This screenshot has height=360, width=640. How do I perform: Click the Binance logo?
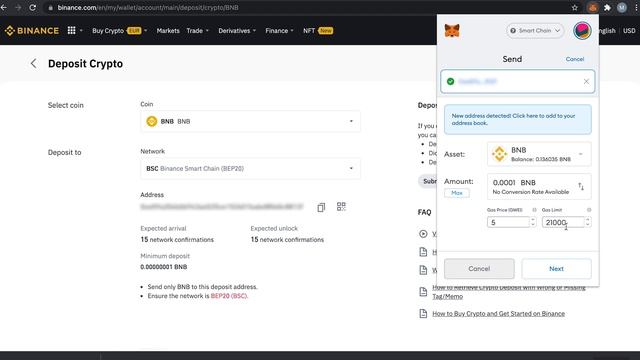[x=32, y=31]
